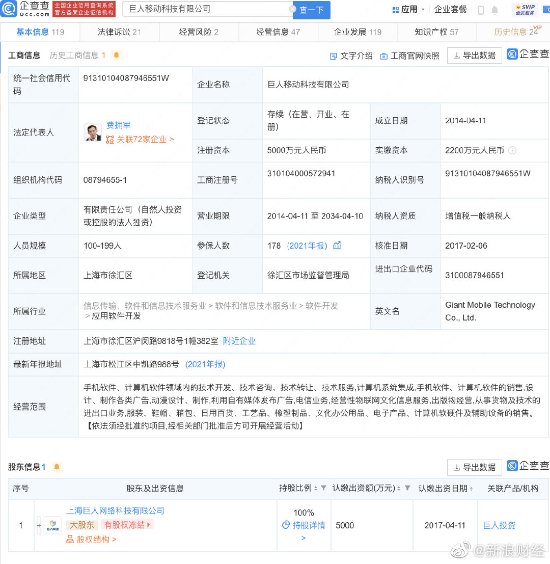
Task: Click the SVIP member badge
Action: [525, 10]
